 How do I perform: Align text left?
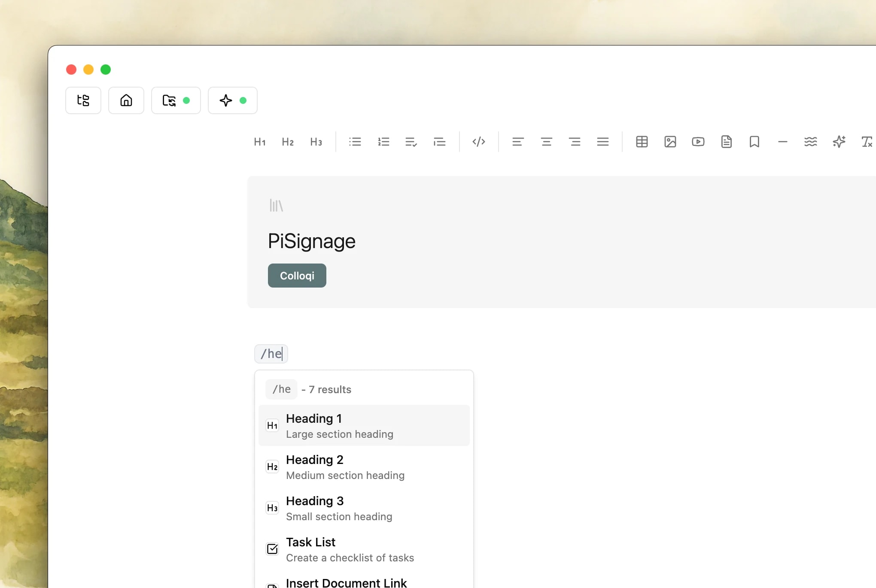[x=518, y=142]
